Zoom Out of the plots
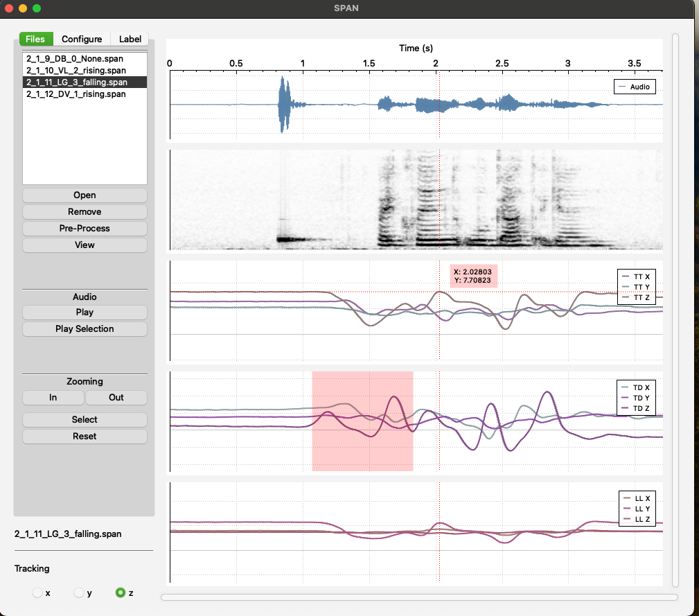Screen dimensions: 699x616 tap(116, 397)
